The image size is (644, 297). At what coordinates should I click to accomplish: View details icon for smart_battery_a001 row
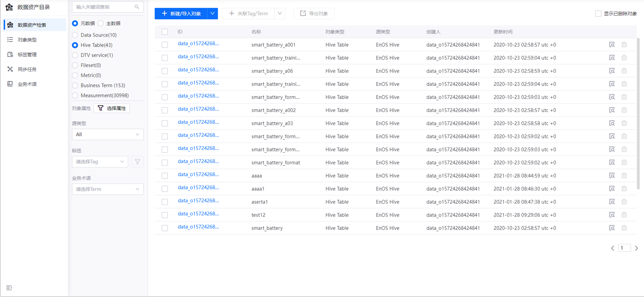612,45
